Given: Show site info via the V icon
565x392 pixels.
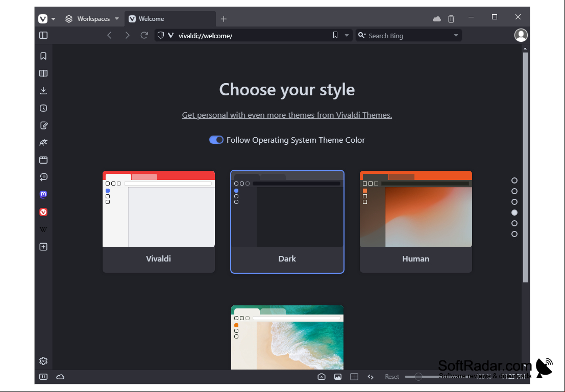Looking at the screenshot, I should pyautogui.click(x=171, y=35).
